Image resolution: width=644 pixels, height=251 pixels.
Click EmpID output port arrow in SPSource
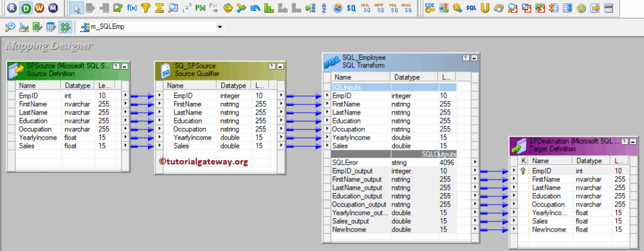(125, 95)
